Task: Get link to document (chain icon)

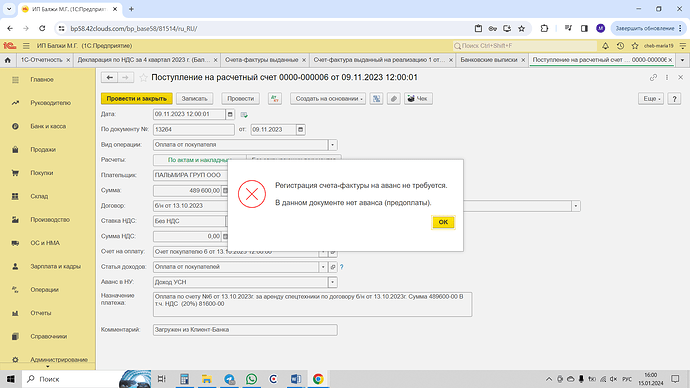Action: pos(653,77)
